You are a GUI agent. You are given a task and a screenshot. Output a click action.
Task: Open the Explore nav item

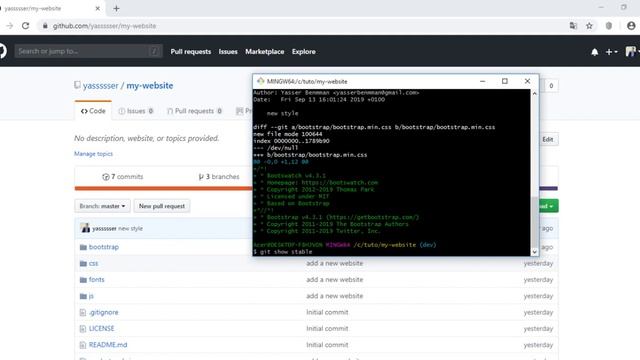304,52
